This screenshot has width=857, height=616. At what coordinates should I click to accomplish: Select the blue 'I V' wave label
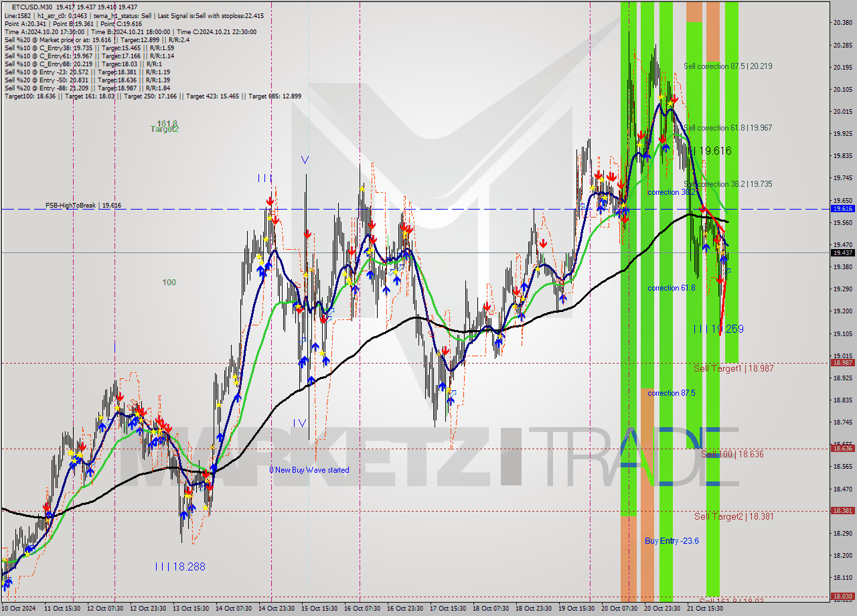(299, 422)
